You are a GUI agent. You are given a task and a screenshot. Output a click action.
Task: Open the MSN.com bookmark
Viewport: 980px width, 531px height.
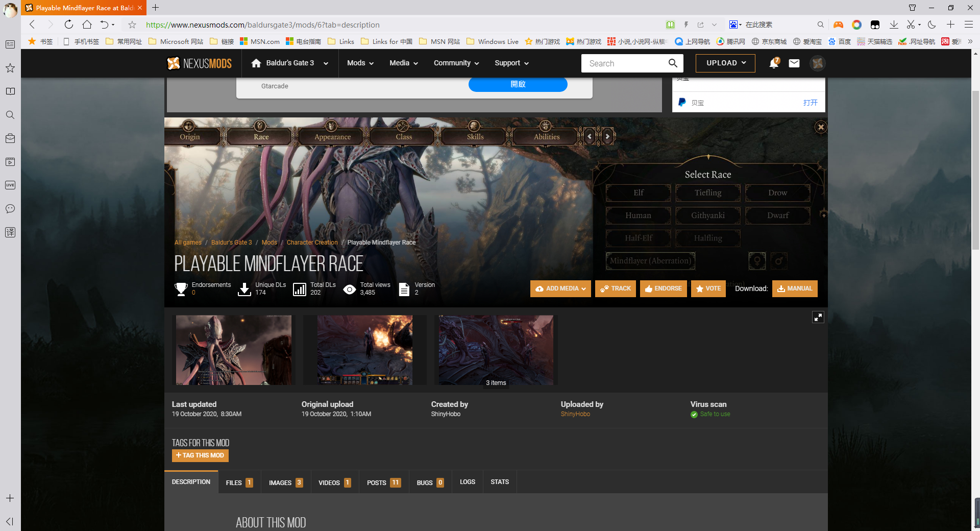(x=260, y=41)
